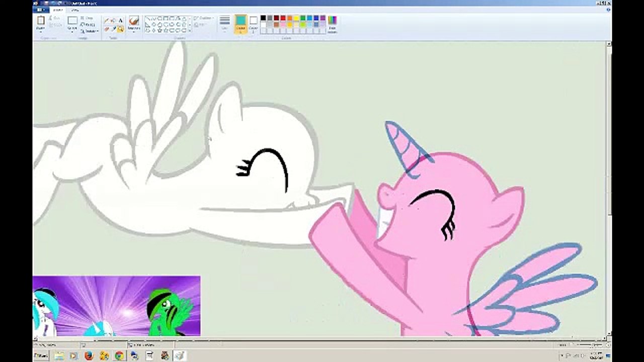Launch Firefox from taskbar
The height and width of the screenshot is (362, 644).
(89, 355)
